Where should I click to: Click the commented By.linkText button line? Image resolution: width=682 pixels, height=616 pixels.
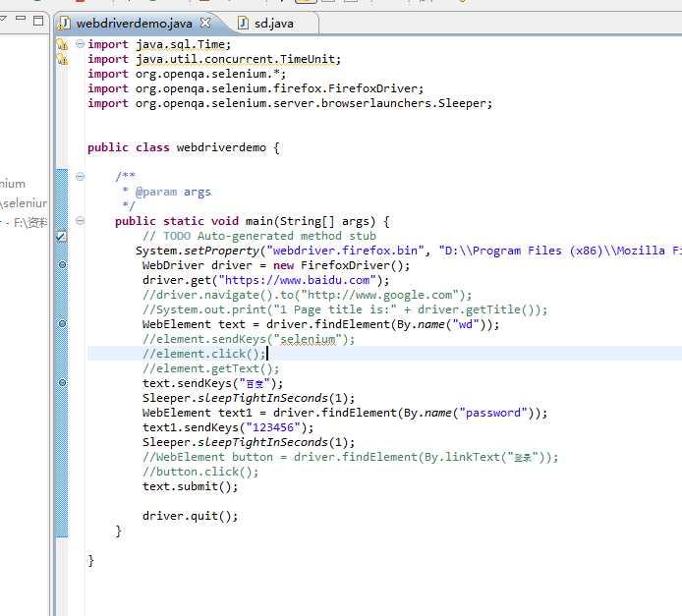pyautogui.click(x=350, y=458)
